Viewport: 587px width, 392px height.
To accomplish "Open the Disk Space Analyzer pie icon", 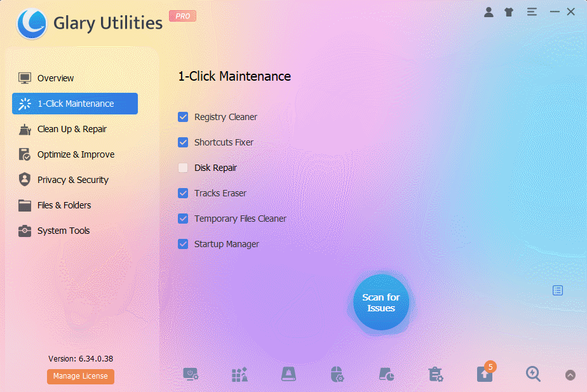I will click(386, 374).
